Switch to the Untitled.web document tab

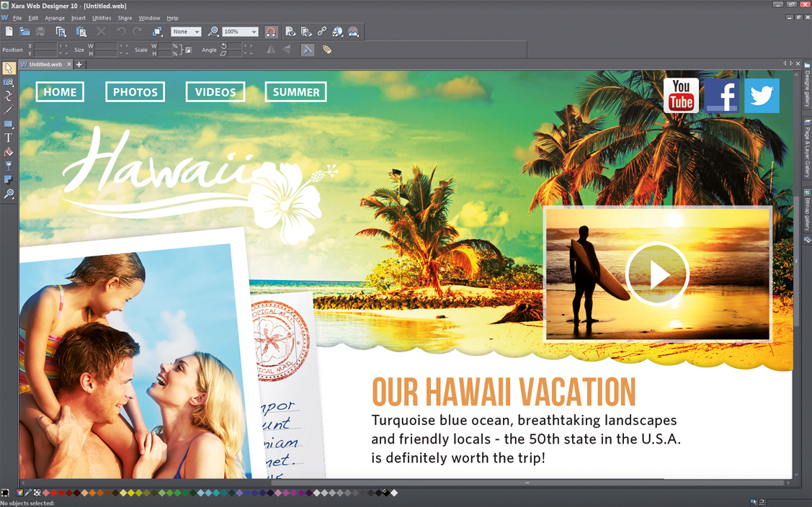pos(45,65)
